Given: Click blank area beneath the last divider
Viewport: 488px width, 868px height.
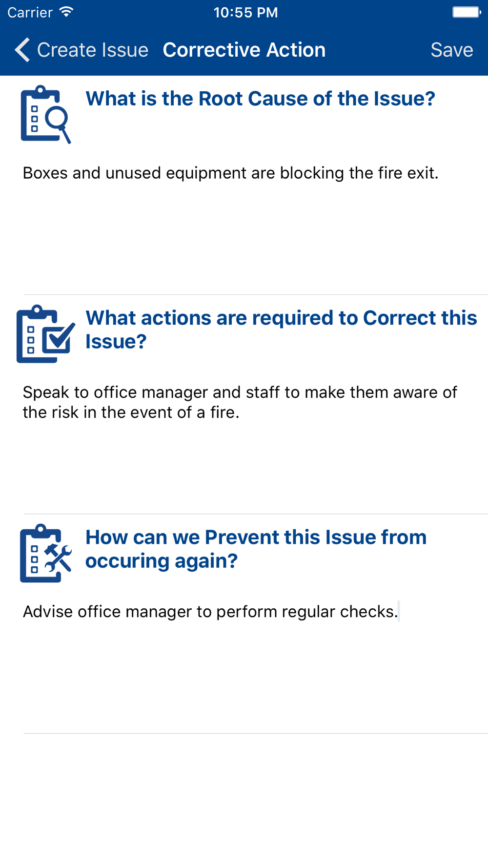Looking at the screenshot, I should click(x=244, y=801).
